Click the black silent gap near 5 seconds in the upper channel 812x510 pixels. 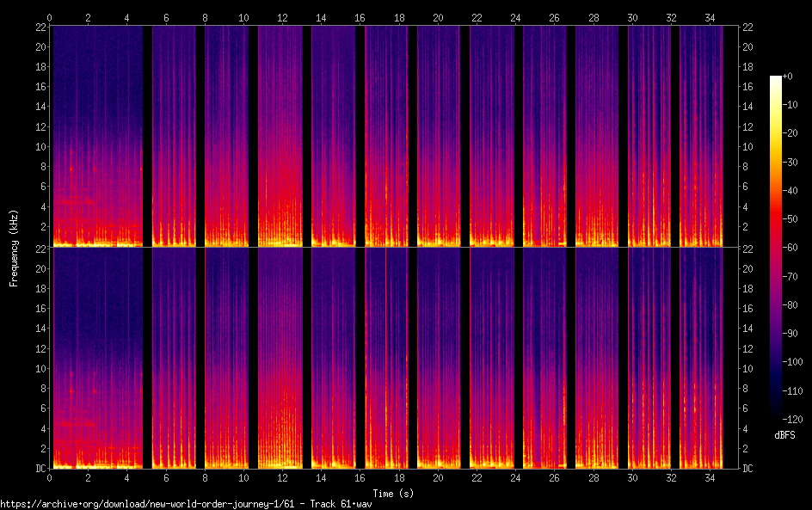click(x=147, y=136)
